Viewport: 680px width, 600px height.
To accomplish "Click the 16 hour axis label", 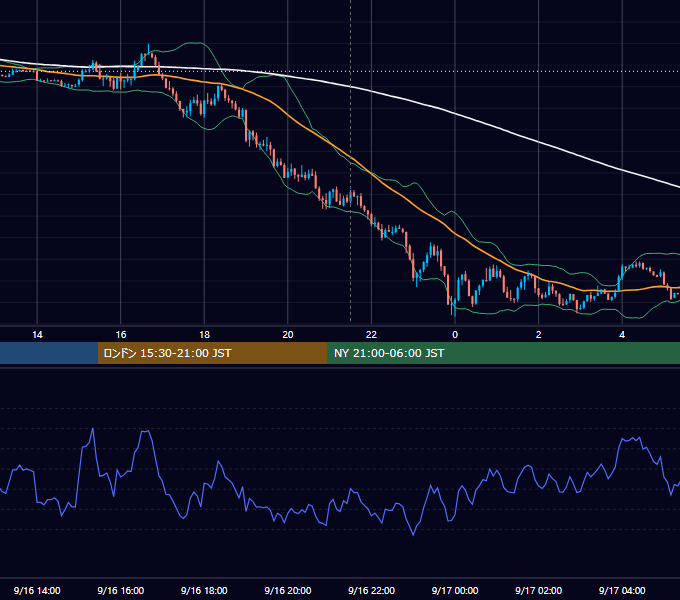I will pos(121,335).
